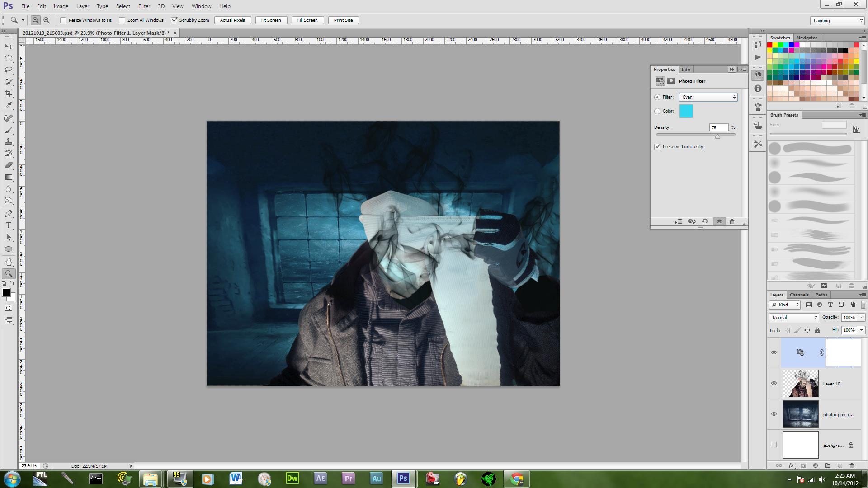Click the Fill Screen button
The width and height of the screenshot is (868, 488).
pos(307,20)
